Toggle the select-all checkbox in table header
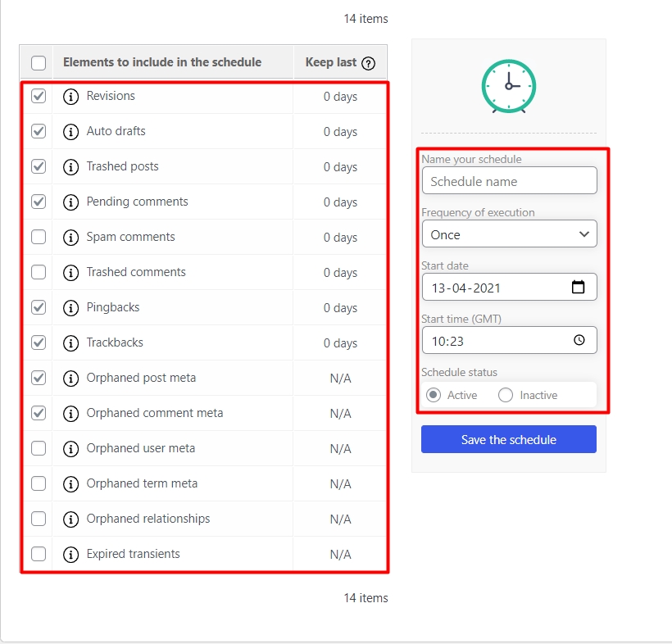 [x=39, y=63]
